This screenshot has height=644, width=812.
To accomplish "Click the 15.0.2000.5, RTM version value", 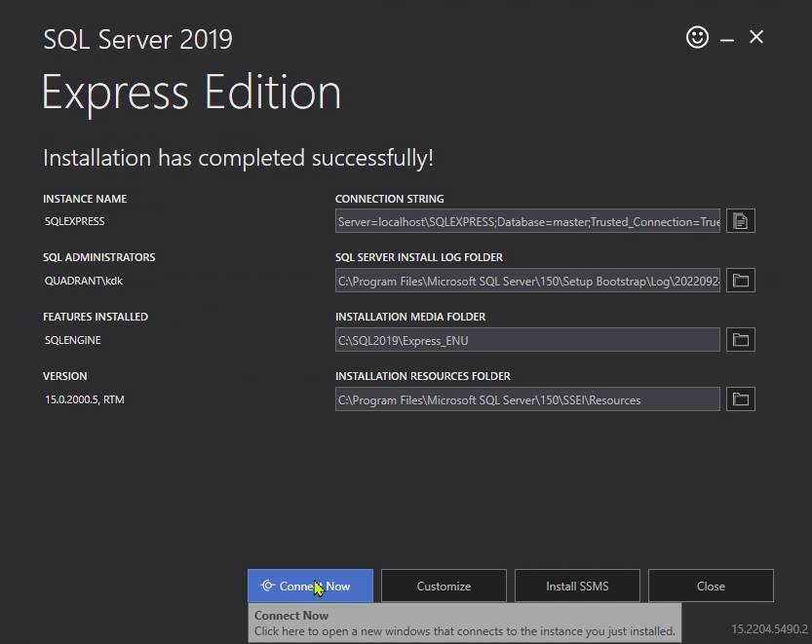I will (85, 399).
